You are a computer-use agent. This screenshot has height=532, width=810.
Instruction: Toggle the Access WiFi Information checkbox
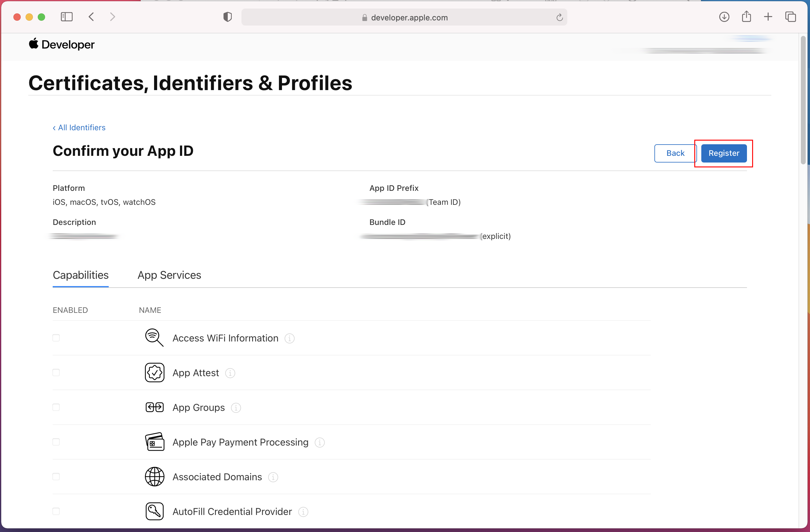point(56,338)
